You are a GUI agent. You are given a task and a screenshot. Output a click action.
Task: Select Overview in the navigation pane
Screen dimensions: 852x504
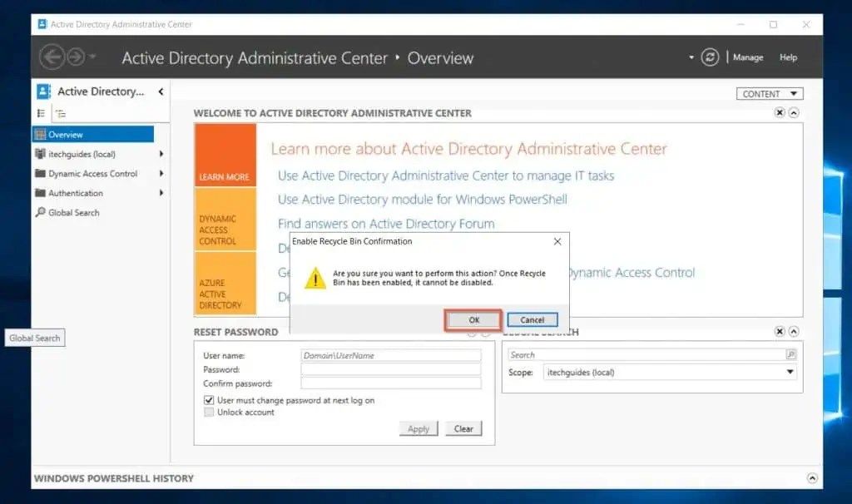pyautogui.click(x=93, y=134)
